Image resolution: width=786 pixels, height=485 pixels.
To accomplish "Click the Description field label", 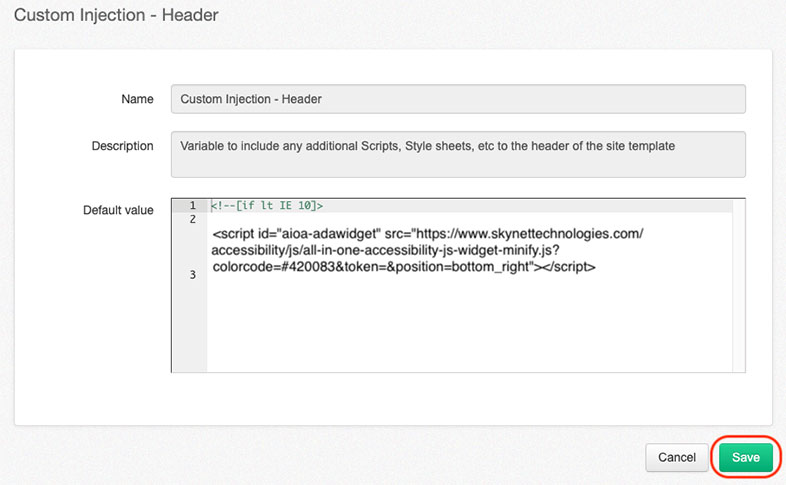I will (122, 146).
